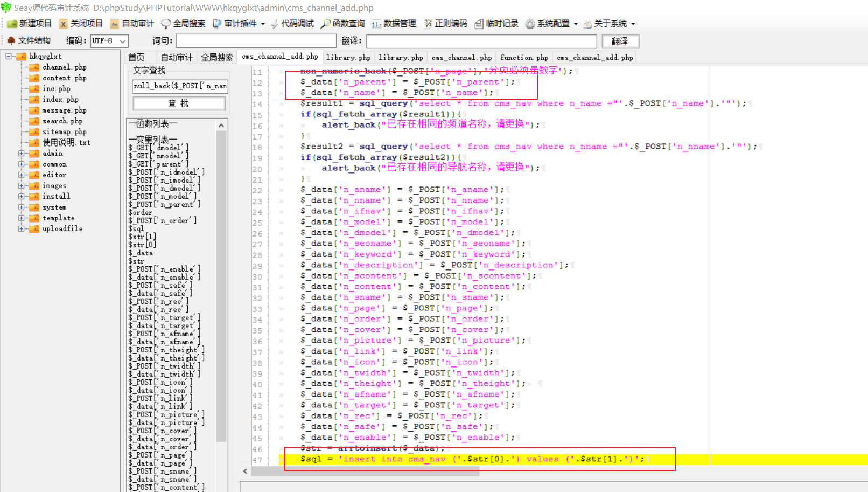Click the 函数列表 header in list panel
This screenshot has height=492, width=868.
pyautogui.click(x=153, y=124)
